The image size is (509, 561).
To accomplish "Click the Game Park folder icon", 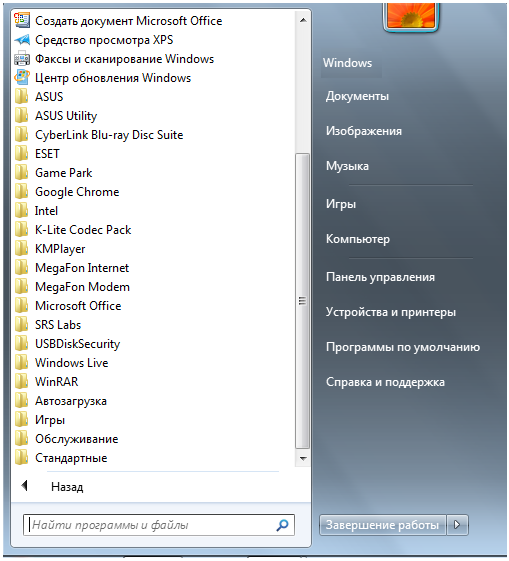I will click(x=22, y=172).
